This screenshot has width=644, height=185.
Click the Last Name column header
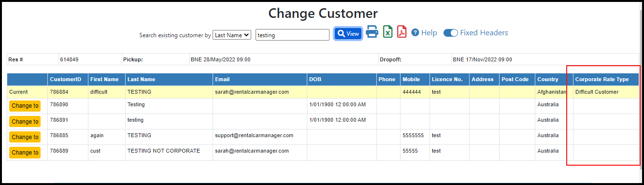[x=141, y=79]
